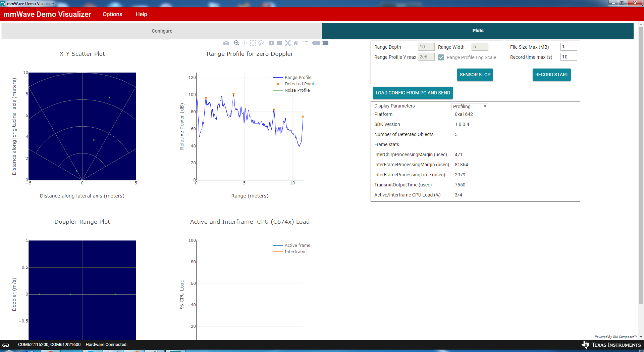This screenshot has width=644, height=352.
Task: Toggle the Active frame legend entry
Action: [292, 245]
